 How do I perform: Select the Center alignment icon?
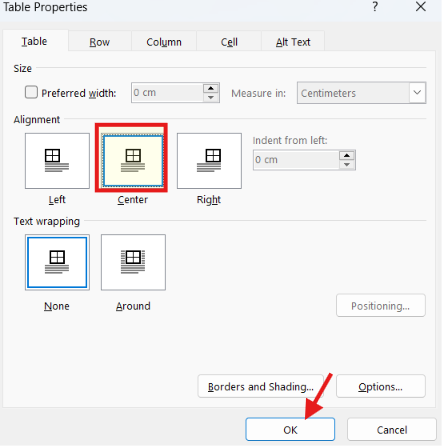click(133, 161)
